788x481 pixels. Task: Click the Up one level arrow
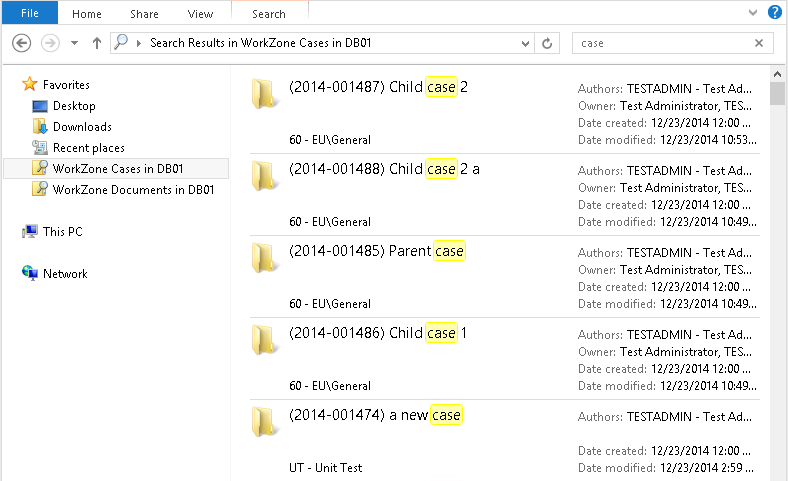[97, 43]
